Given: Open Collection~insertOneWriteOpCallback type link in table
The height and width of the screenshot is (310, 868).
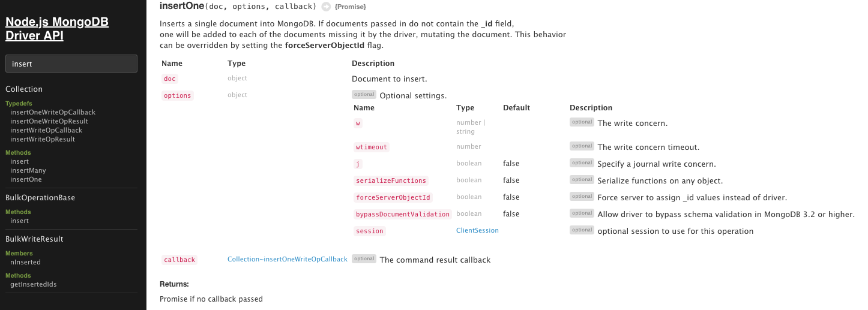Looking at the screenshot, I should (287, 259).
